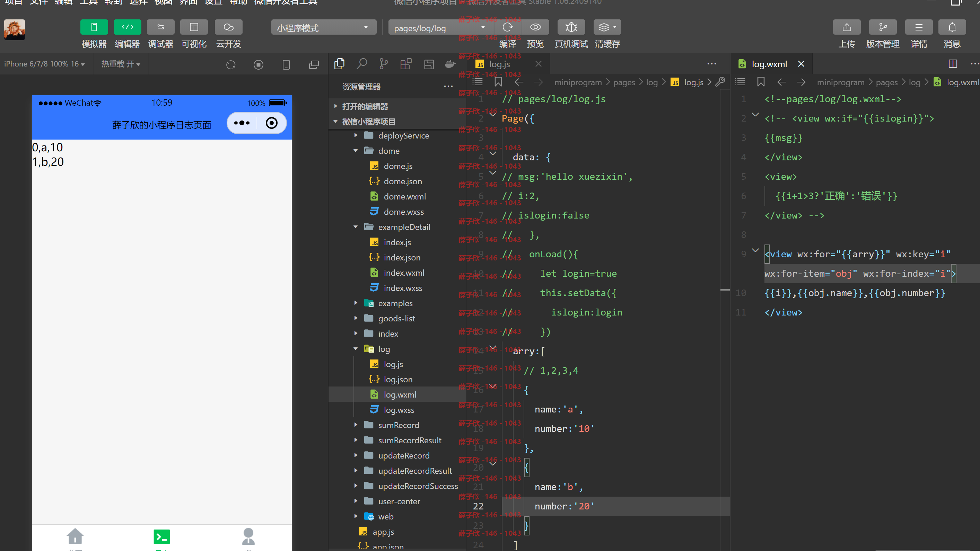980x551 pixels.
Task: Open the hot reload (热重载) dropdown
Action: point(121,64)
